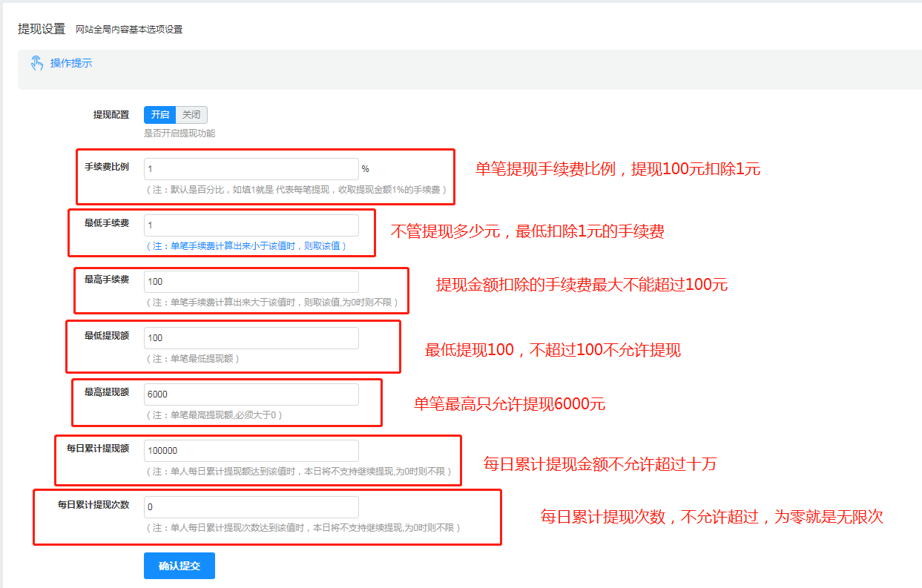Image resolution: width=922 pixels, height=588 pixels.
Task: Click the 网站全局内容基本选项设置 subtitle
Action: (129, 30)
